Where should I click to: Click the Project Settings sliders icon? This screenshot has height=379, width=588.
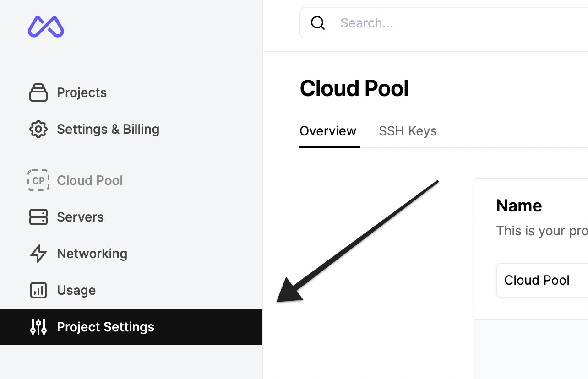point(38,327)
